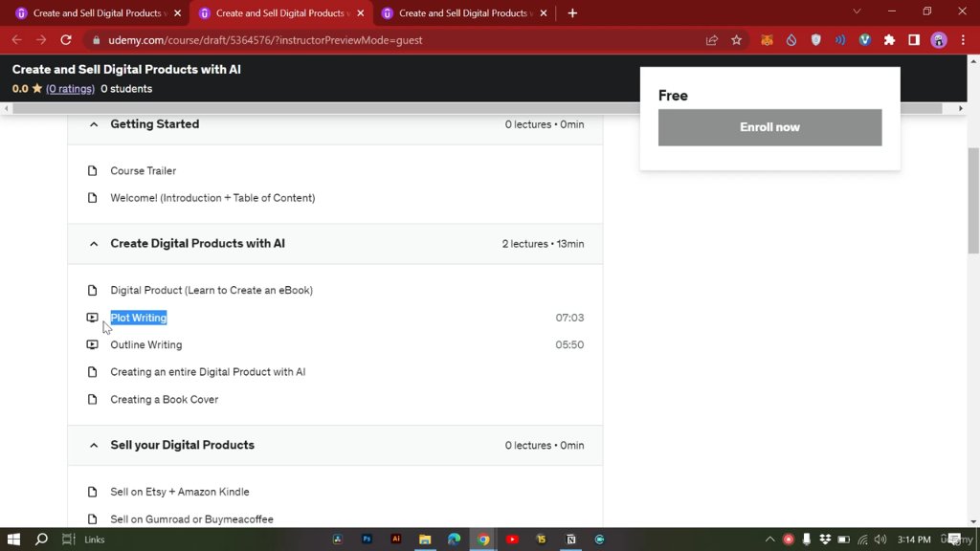Open Wi-Fi network status in tray

862,540
